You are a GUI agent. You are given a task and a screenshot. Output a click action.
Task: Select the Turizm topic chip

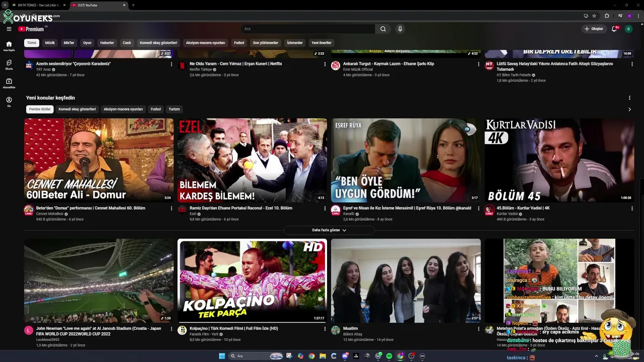click(174, 109)
